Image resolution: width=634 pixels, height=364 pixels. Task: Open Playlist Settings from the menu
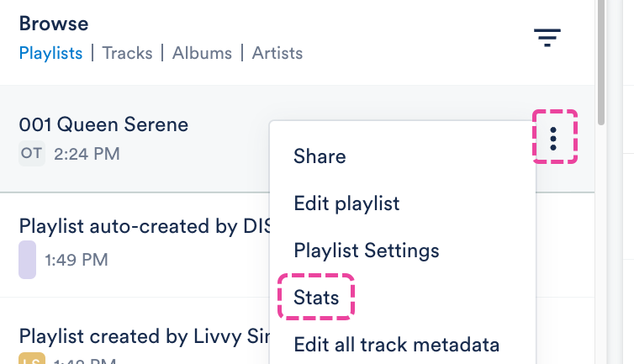point(367,251)
